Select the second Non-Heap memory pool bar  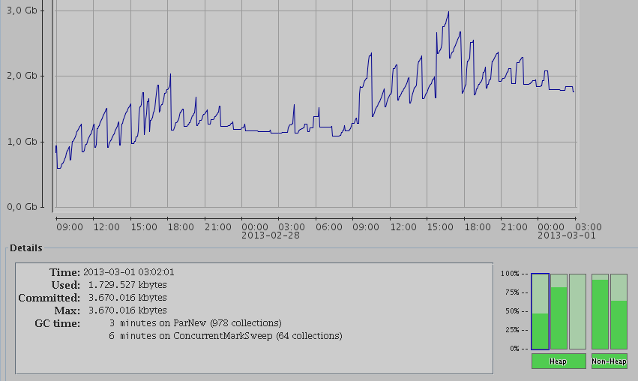tap(619, 311)
